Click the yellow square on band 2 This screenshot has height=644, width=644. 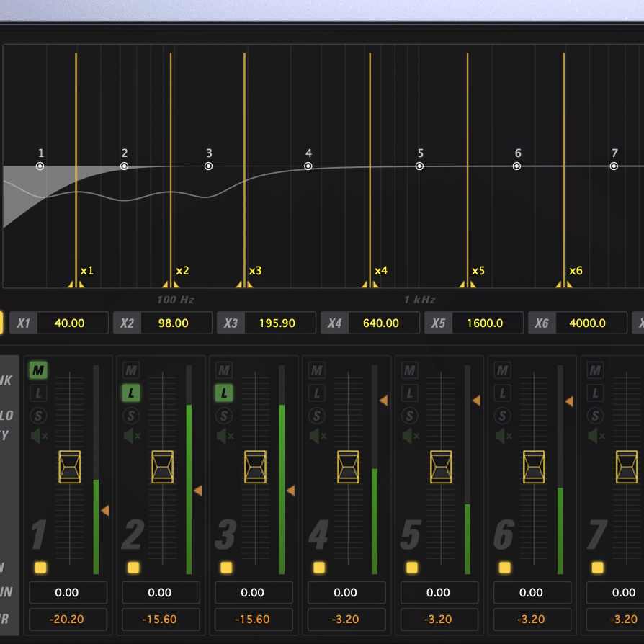[133, 568]
